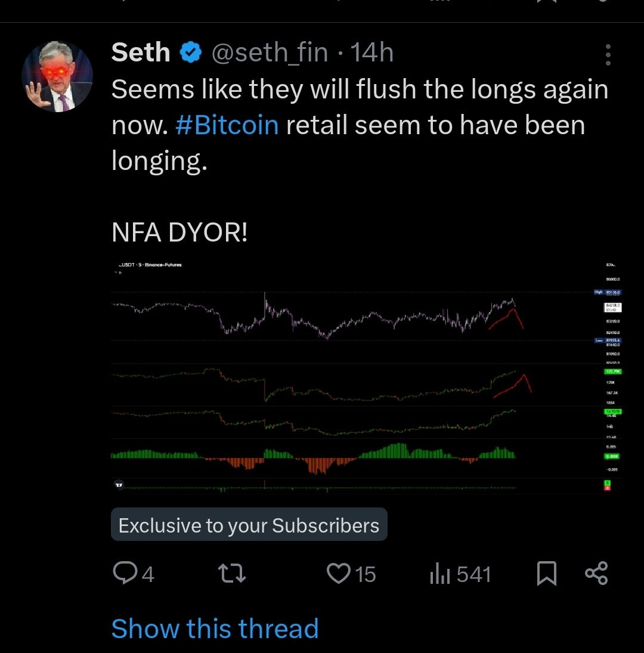Image resolution: width=644 pixels, height=653 pixels.
Task: Click the blue verified badge beside Seth
Action: click(190, 53)
